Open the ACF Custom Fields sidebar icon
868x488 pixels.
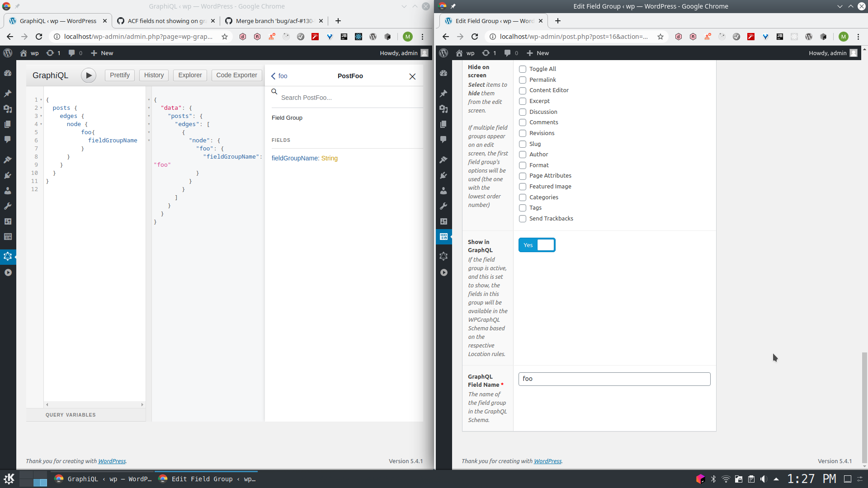(8, 236)
